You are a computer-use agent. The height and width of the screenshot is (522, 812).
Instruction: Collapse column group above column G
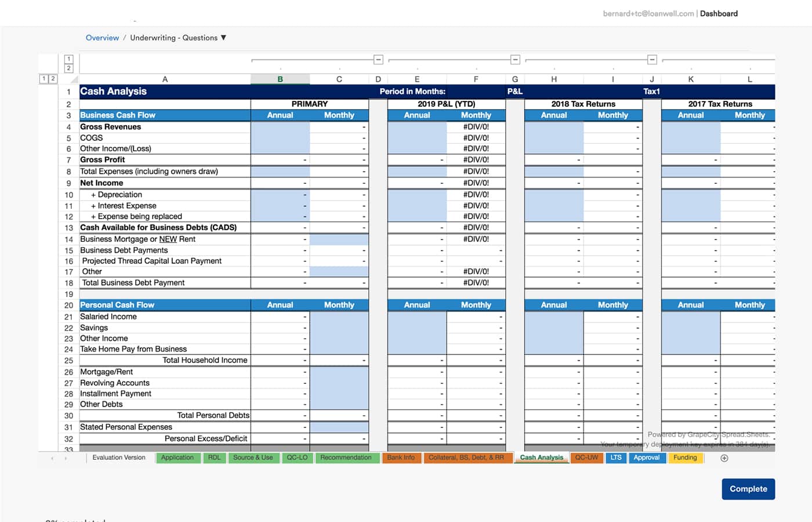coord(515,60)
